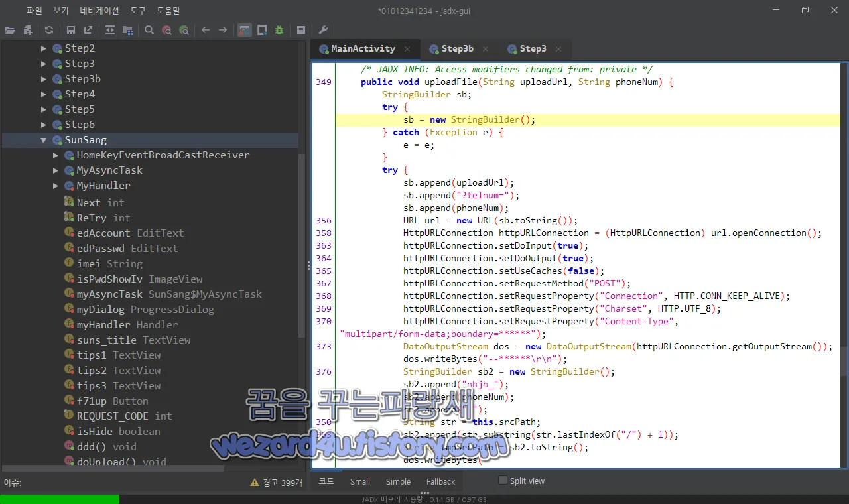Close the MainActivity tab
The image size is (849, 504).
[x=407, y=49]
